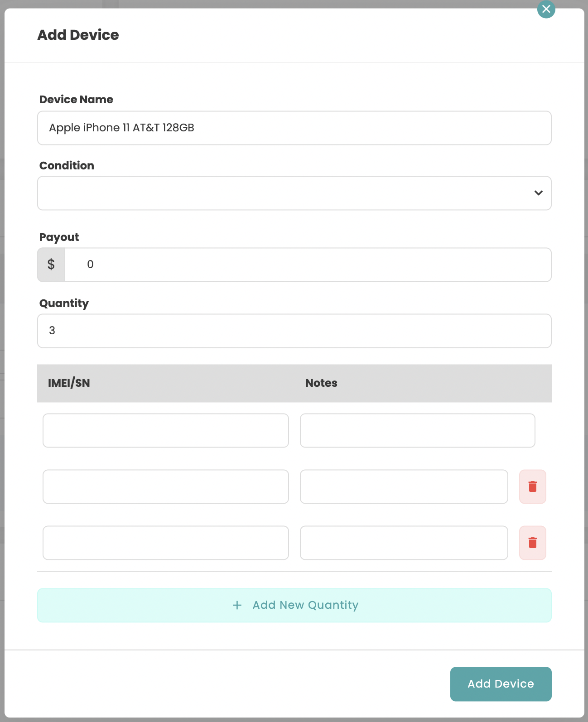
Task: Focus the Device Name text field
Action: (x=294, y=128)
